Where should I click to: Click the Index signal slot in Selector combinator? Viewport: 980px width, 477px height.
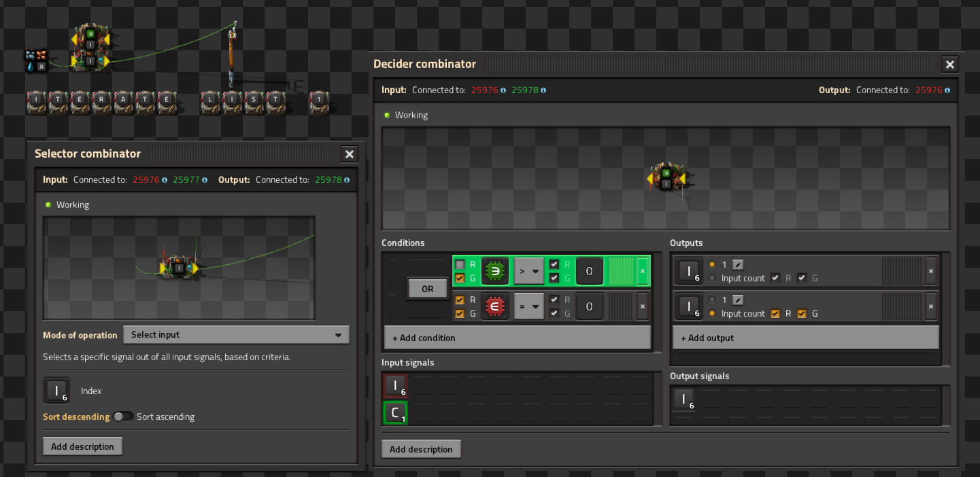click(56, 391)
